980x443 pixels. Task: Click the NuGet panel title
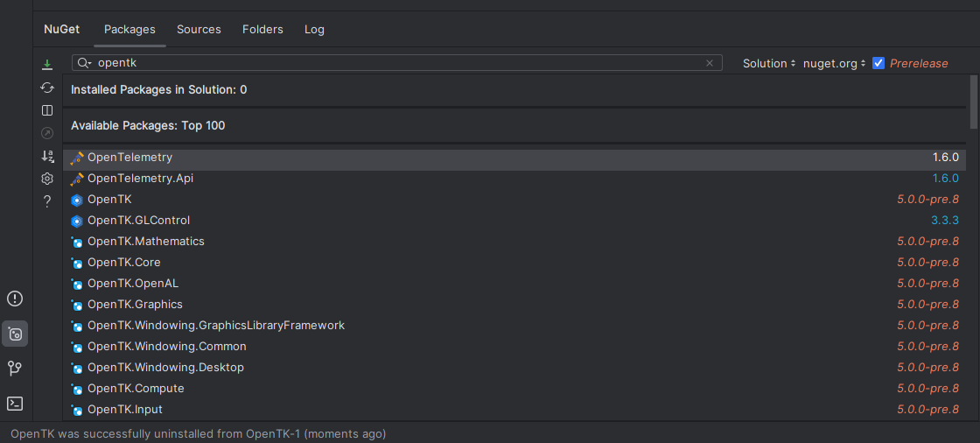click(62, 30)
